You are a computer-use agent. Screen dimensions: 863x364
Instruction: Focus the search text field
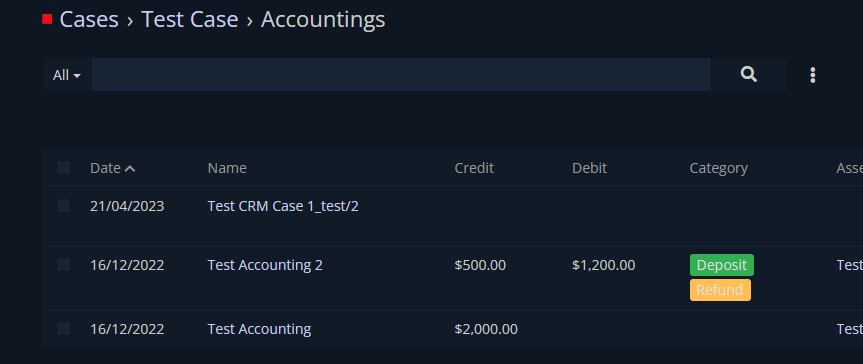pyautogui.click(x=401, y=74)
